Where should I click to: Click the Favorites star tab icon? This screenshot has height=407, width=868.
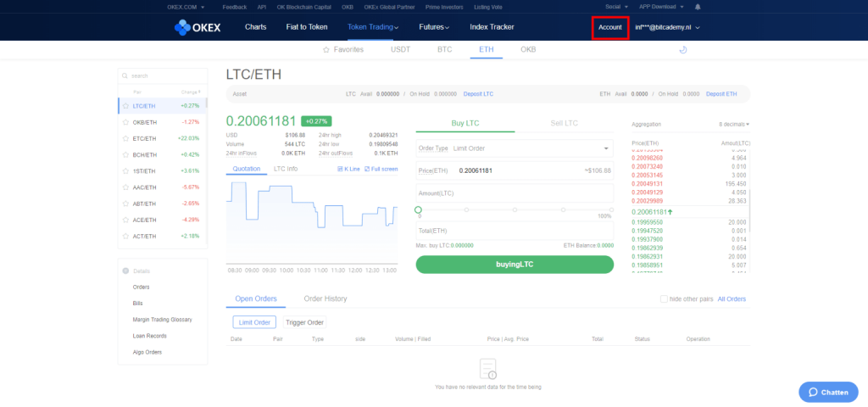tap(326, 50)
